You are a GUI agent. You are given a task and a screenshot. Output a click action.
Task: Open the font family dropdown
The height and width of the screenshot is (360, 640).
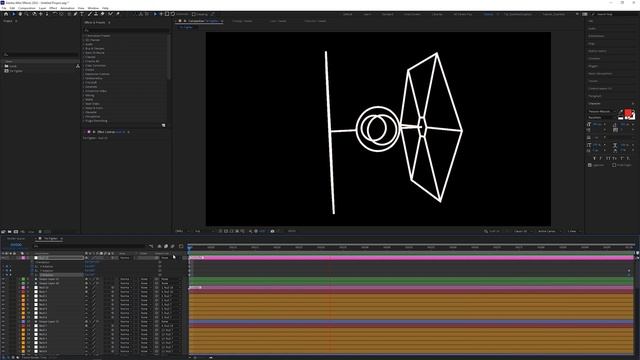click(x=601, y=111)
